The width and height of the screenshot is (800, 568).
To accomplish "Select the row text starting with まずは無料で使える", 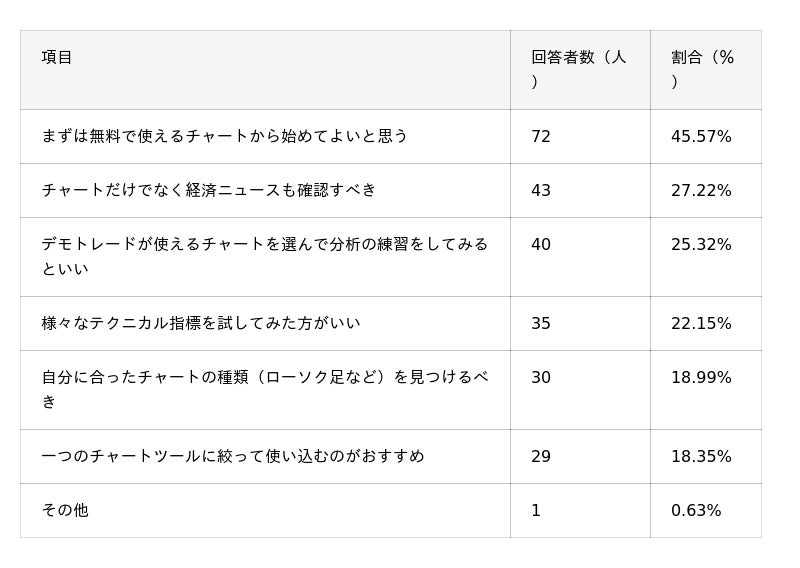I will coord(225,136).
